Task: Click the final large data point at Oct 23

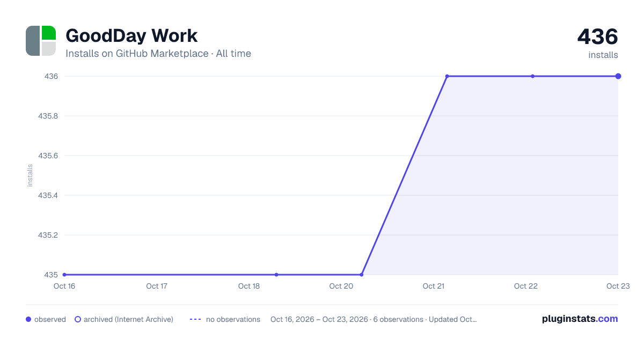Action: click(618, 76)
